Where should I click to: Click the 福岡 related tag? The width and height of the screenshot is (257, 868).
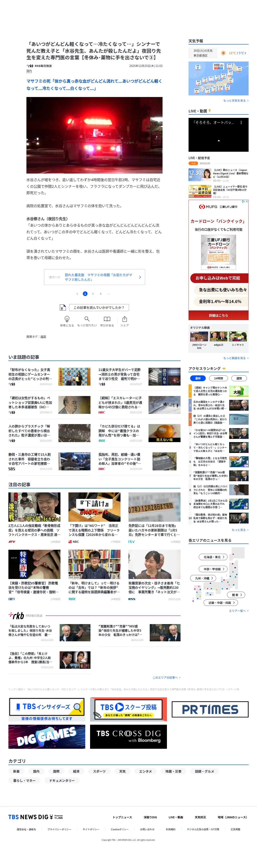click(43, 337)
